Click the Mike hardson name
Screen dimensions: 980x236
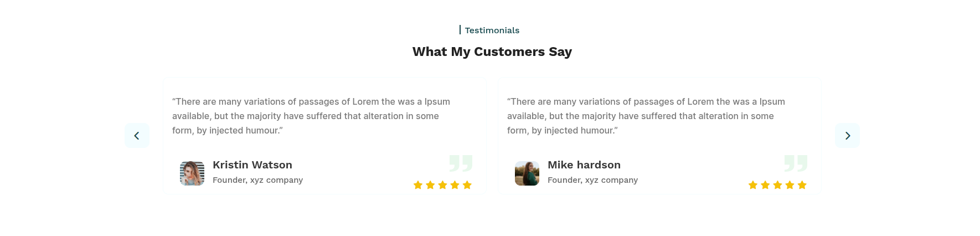(584, 165)
